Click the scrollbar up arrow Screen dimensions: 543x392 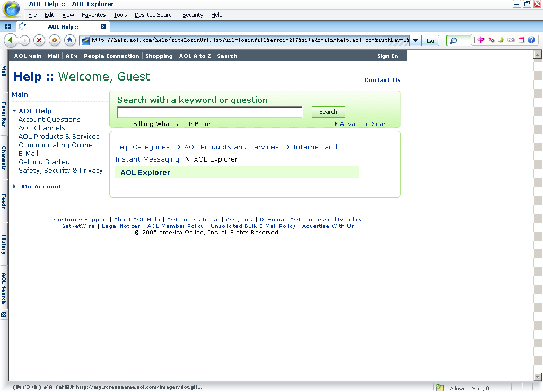click(x=538, y=55)
